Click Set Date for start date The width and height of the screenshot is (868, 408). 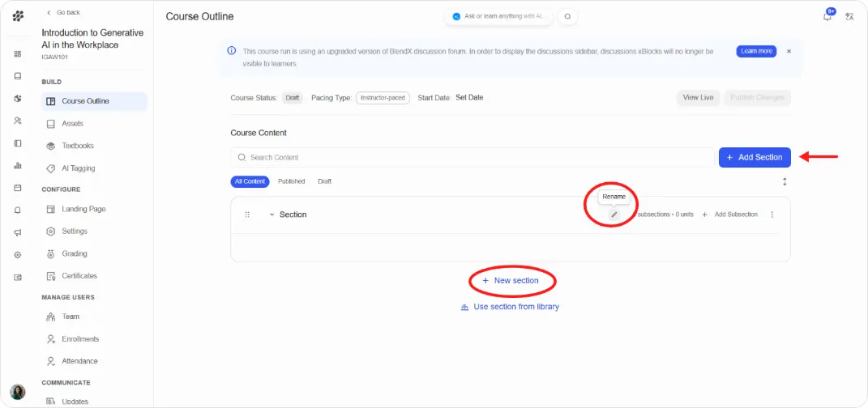tap(469, 97)
